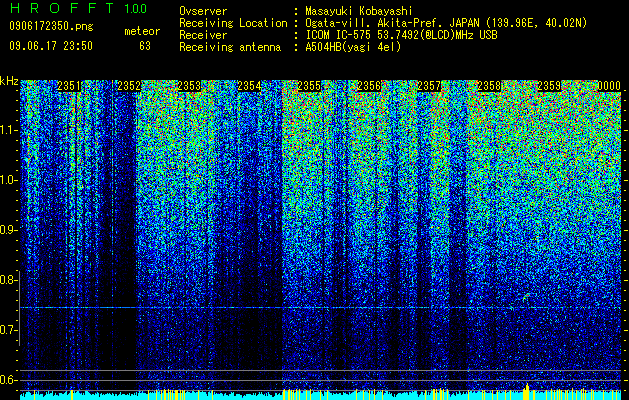
Task: Click the 0.7 kHz axis label
Action: tap(9, 330)
